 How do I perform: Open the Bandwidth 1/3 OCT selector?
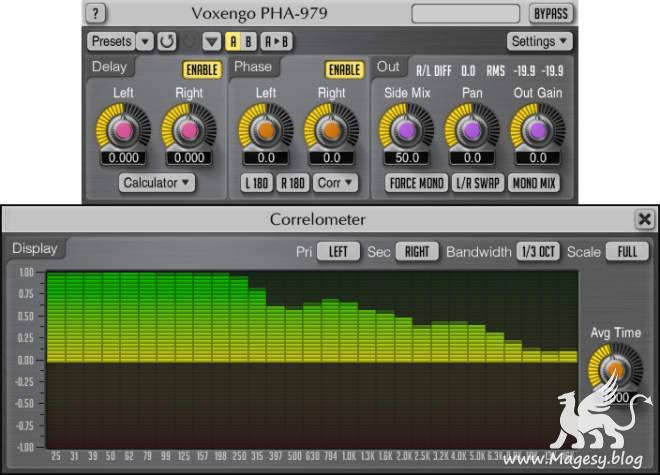(x=538, y=252)
